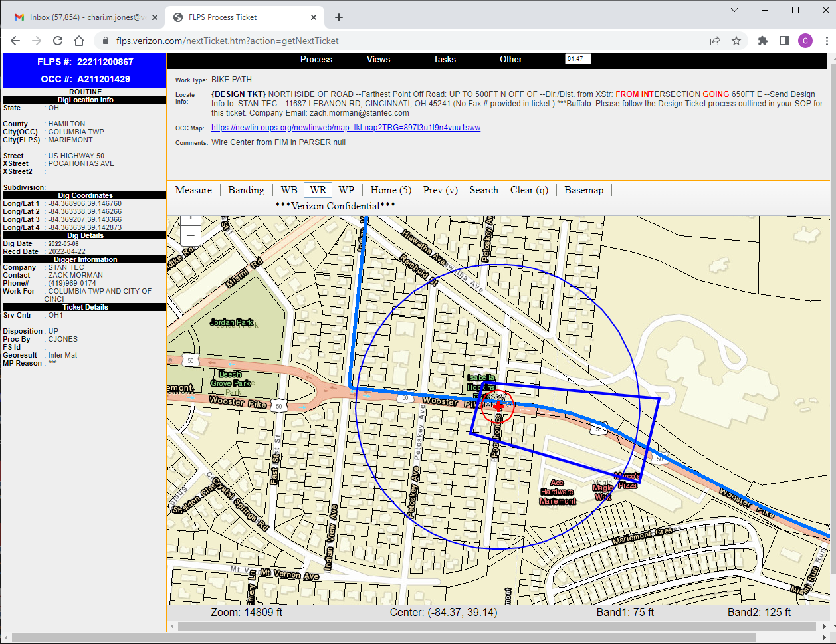This screenshot has height=644, width=836.
Task: Reload the FLPS page
Action: pos(58,41)
